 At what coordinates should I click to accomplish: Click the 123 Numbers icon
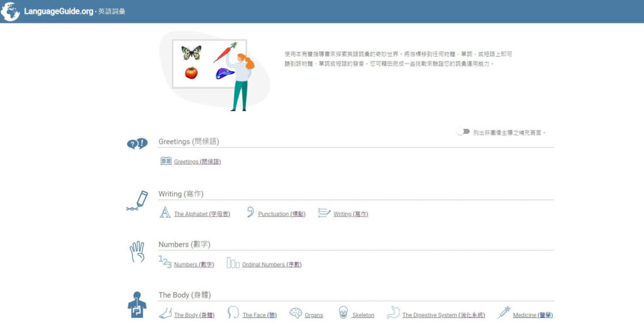point(165,262)
